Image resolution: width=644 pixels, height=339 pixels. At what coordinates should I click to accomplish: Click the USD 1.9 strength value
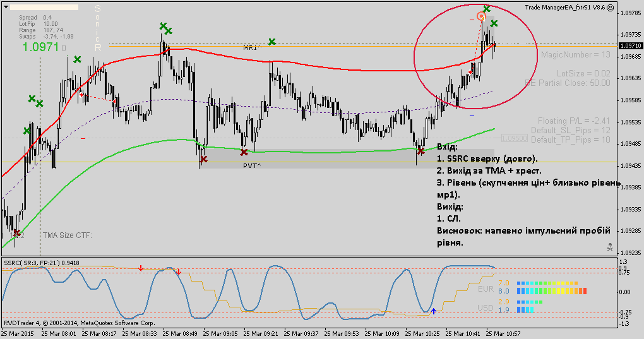(x=504, y=310)
